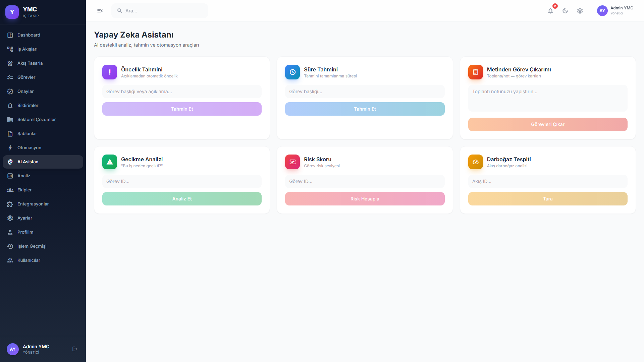This screenshot has height=362, width=644.
Task: Focus the Görev başlığı veya açıklama field
Action: [182, 92]
